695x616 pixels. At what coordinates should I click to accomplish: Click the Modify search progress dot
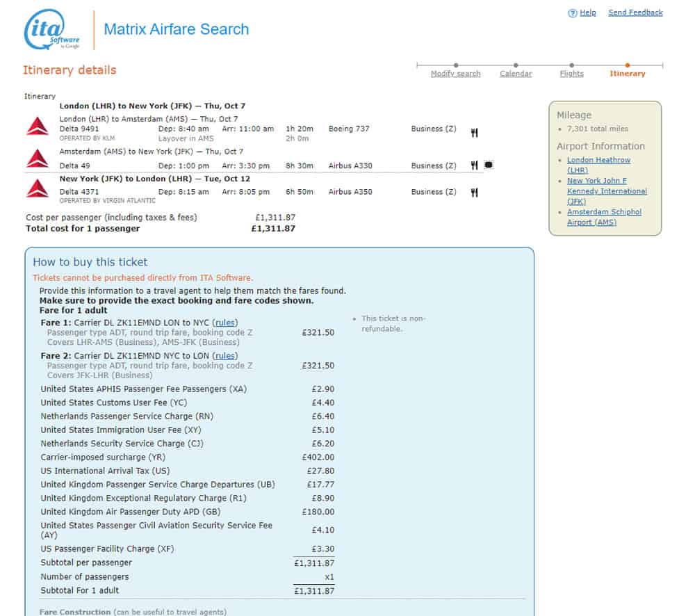456,65
